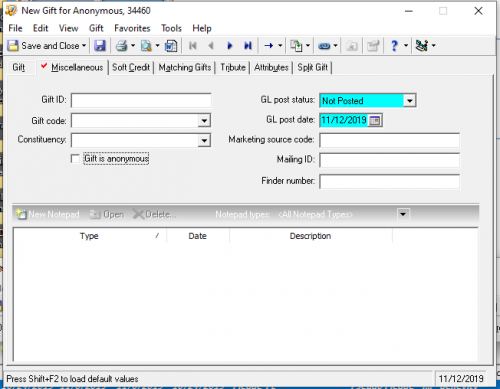Switch to the Tribute tab
500x389 pixels.
pos(233,67)
